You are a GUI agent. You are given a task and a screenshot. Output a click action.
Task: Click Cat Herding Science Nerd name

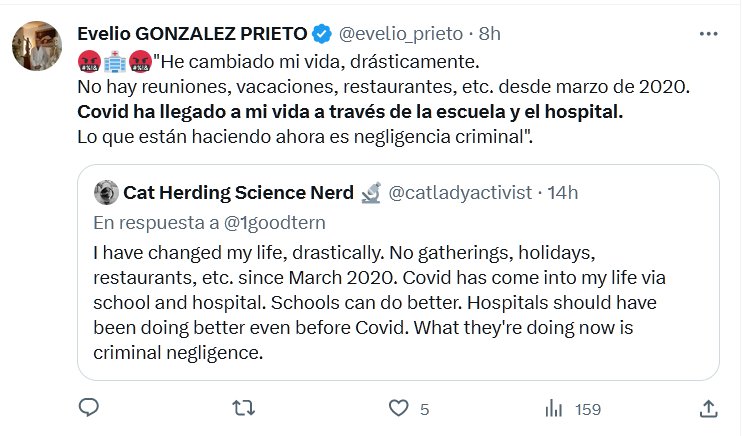(x=237, y=191)
